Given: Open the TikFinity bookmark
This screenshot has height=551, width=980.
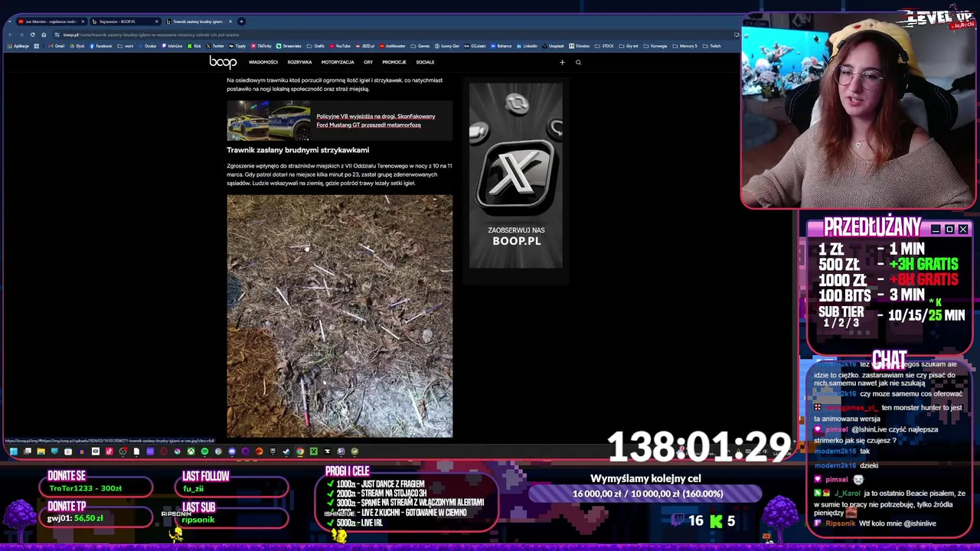Looking at the screenshot, I should coord(260,46).
